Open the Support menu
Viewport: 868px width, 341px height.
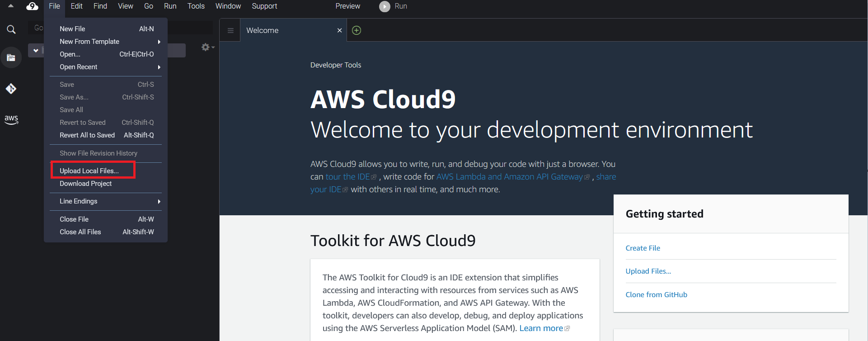coord(265,6)
